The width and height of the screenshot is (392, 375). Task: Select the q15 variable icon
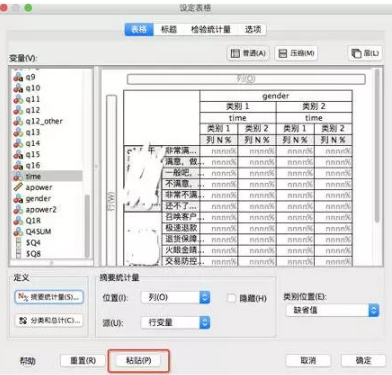pos(18,154)
